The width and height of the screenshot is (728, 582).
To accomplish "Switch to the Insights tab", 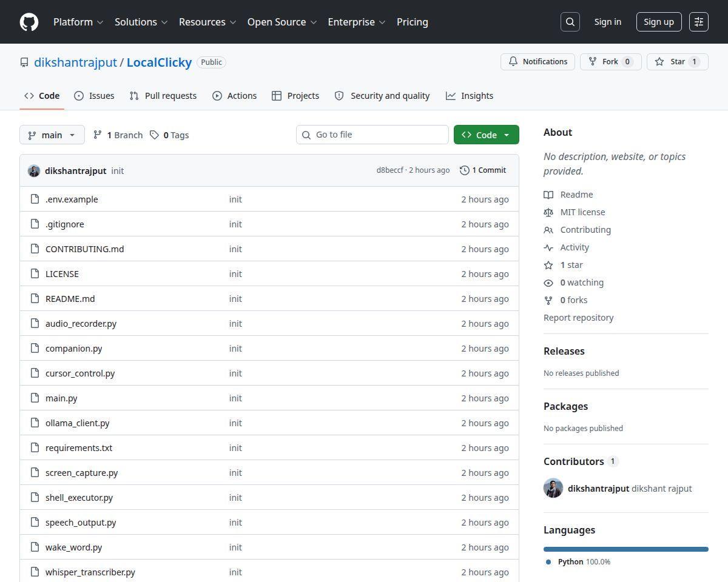I will (x=470, y=96).
